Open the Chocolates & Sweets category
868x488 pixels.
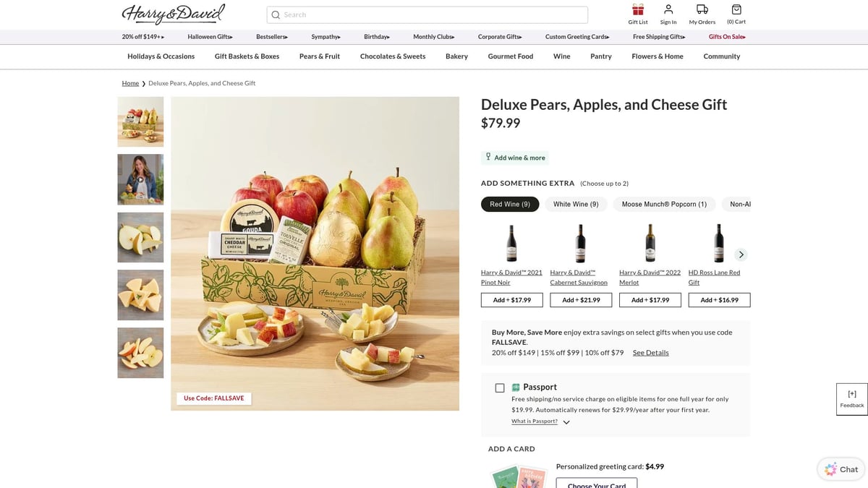click(x=392, y=56)
